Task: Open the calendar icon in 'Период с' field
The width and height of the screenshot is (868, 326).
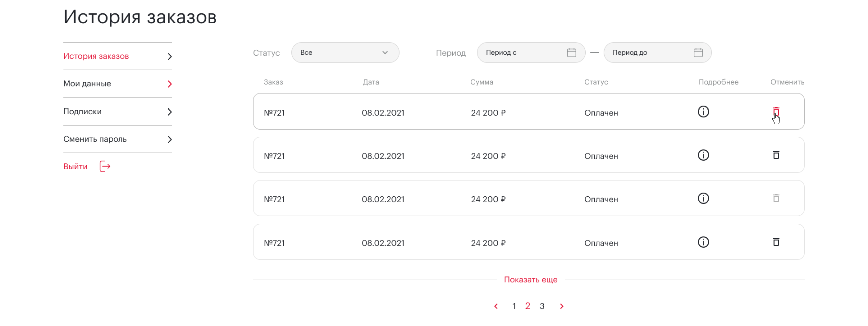Action: (x=571, y=53)
